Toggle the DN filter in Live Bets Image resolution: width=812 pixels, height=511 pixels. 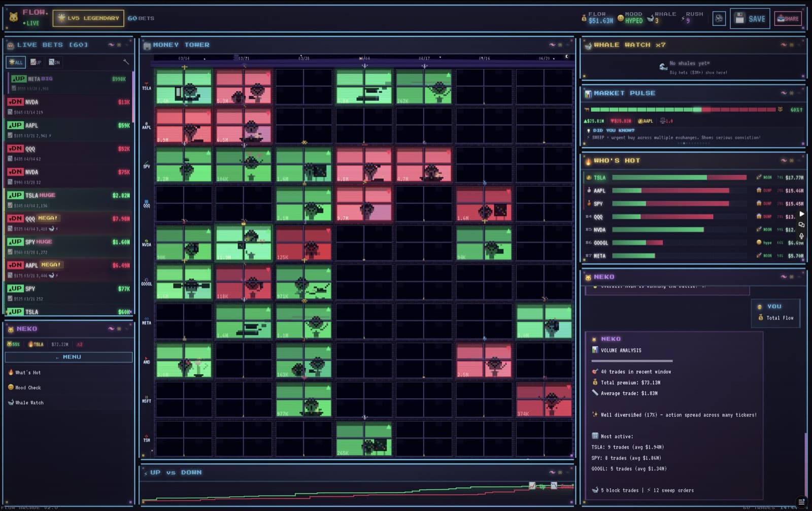coord(54,62)
